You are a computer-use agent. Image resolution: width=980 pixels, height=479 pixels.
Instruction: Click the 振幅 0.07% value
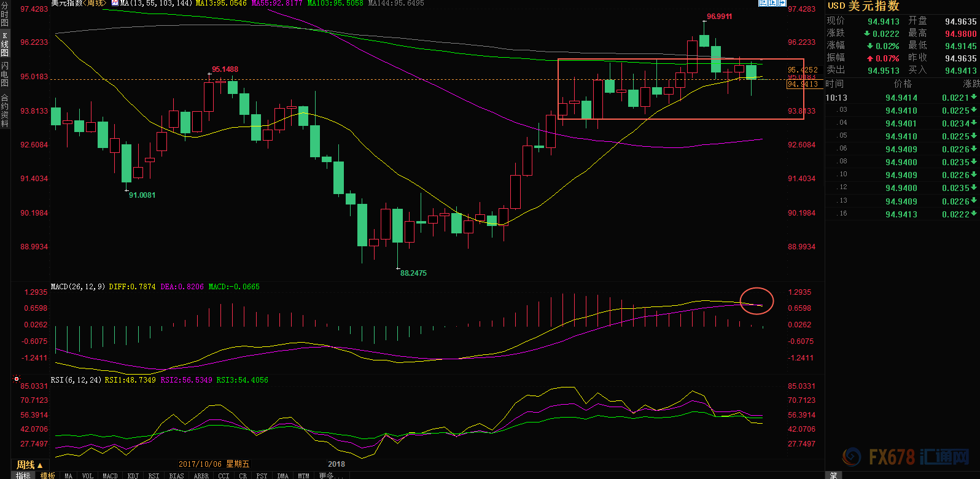(x=884, y=58)
